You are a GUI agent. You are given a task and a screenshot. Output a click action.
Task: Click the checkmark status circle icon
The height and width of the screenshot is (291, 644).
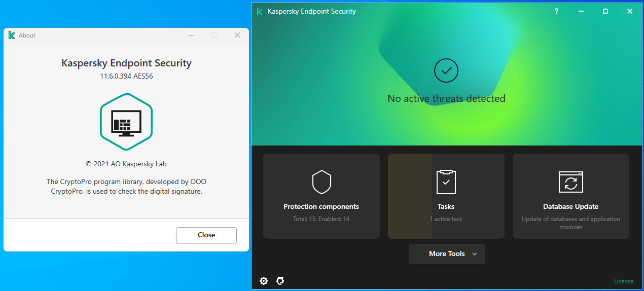446,71
